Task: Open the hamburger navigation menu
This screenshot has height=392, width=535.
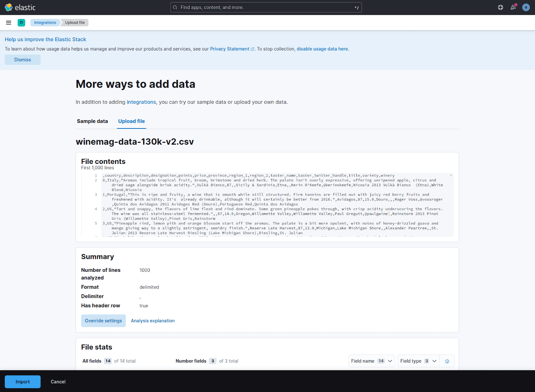Action: pyautogui.click(x=9, y=23)
